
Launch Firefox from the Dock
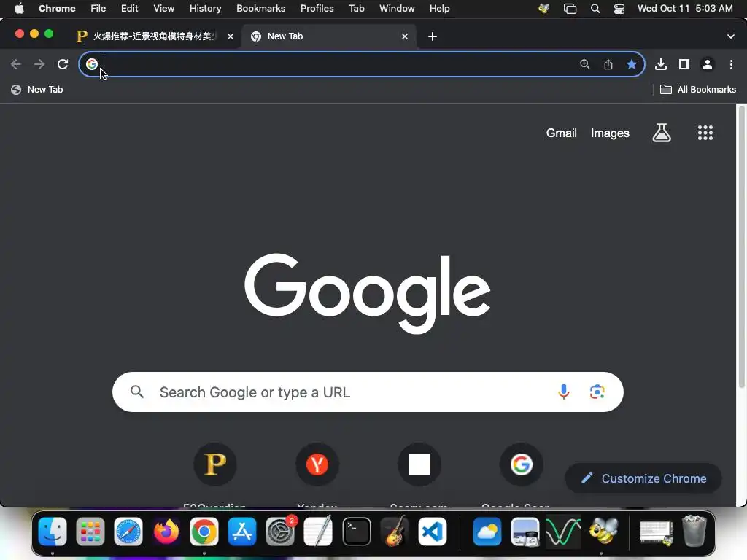166,532
